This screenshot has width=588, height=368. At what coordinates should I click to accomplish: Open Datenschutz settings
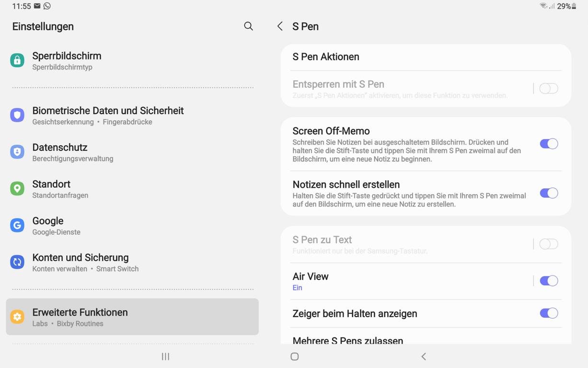point(132,152)
